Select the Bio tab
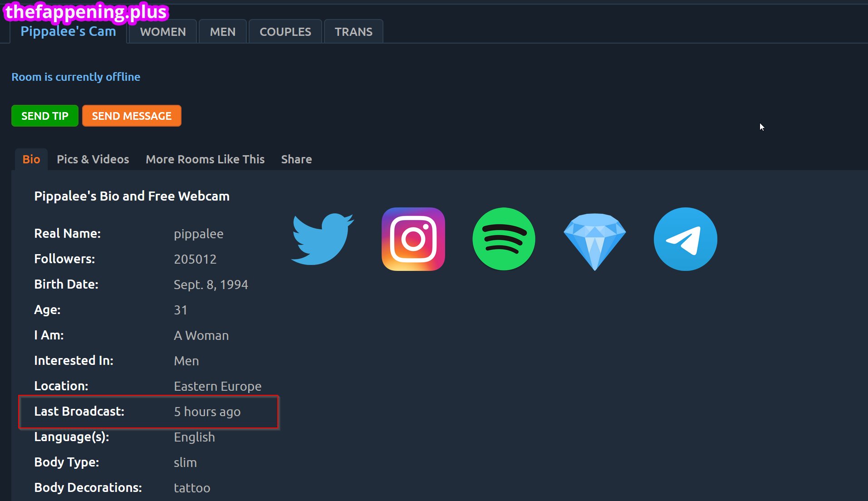868x501 pixels. pos(31,159)
